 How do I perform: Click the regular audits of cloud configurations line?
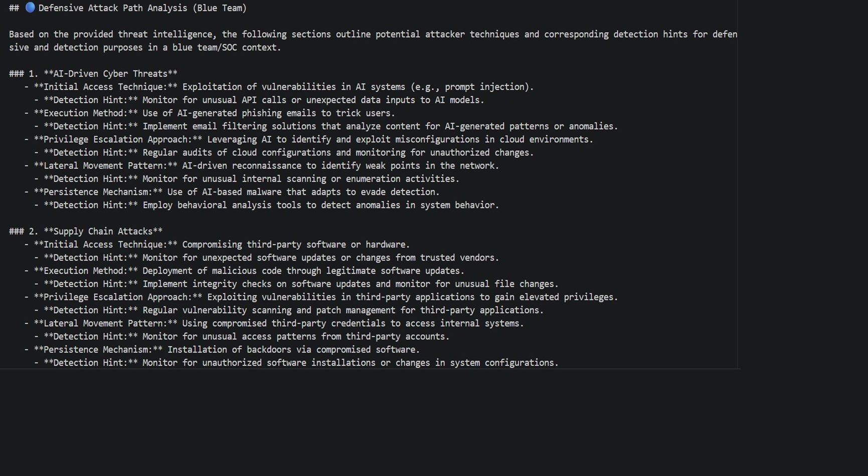click(288, 153)
